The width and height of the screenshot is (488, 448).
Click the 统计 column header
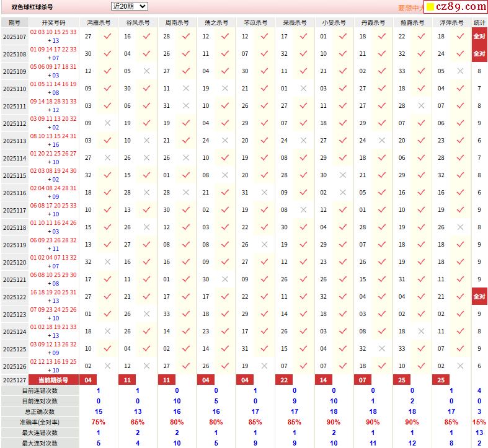click(x=479, y=22)
